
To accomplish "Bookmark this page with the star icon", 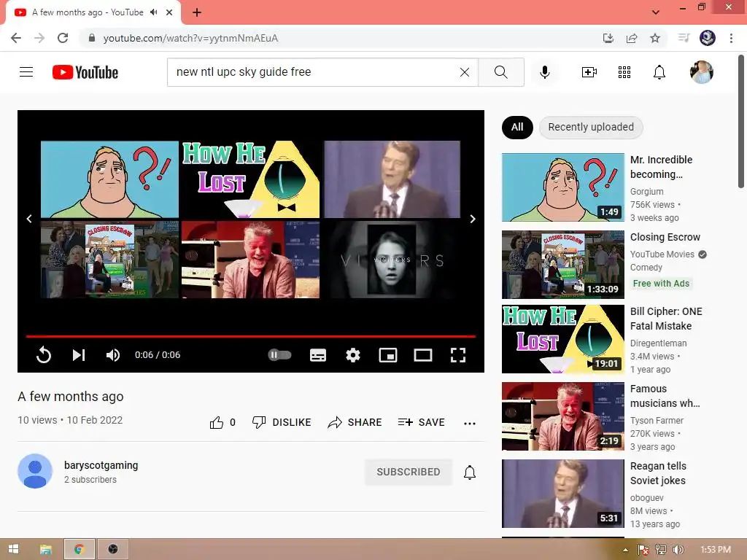I will coord(655,38).
